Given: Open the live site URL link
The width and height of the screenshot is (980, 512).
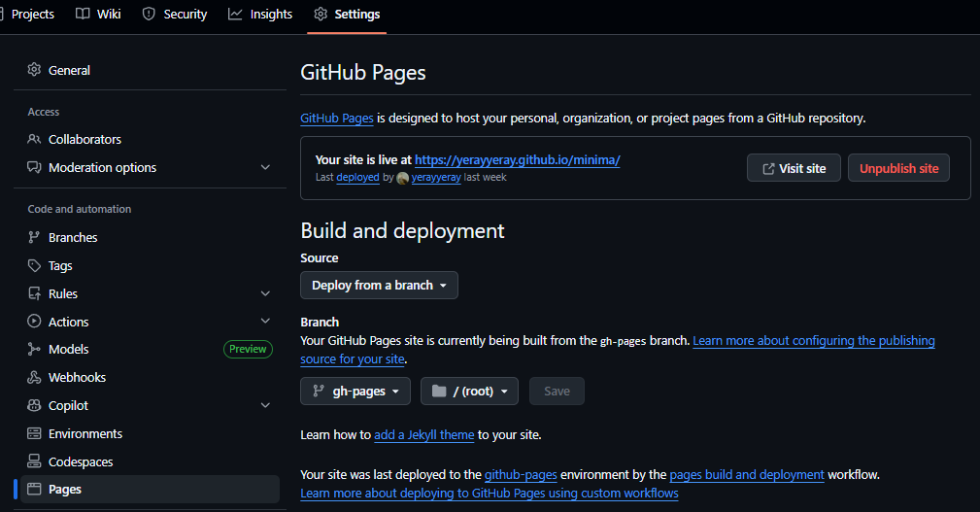Looking at the screenshot, I should tap(518, 160).
